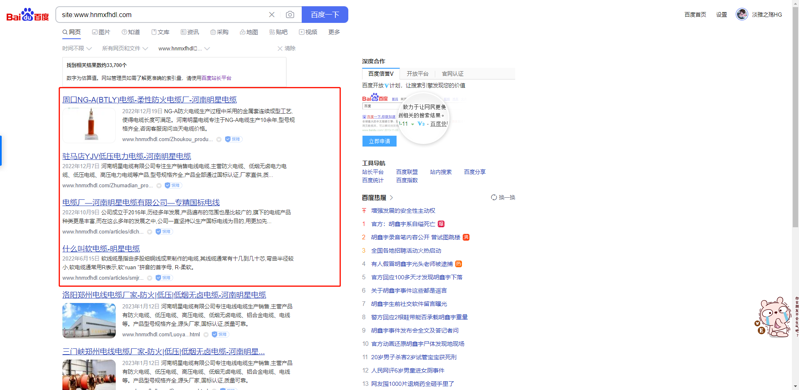Clear the search box with the X icon
This screenshot has height=390, width=799.
pyautogui.click(x=272, y=15)
